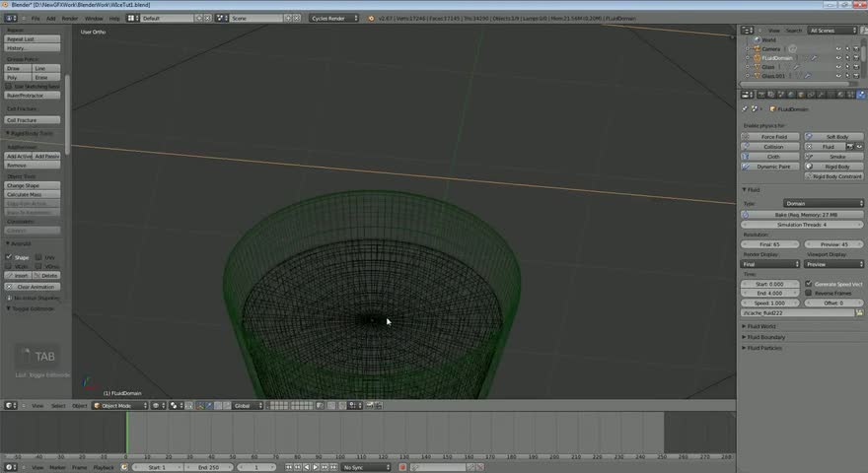This screenshot has height=473, width=868.
Task: Toggle FluidDomain visibility eye in outliner
Action: tap(838, 58)
